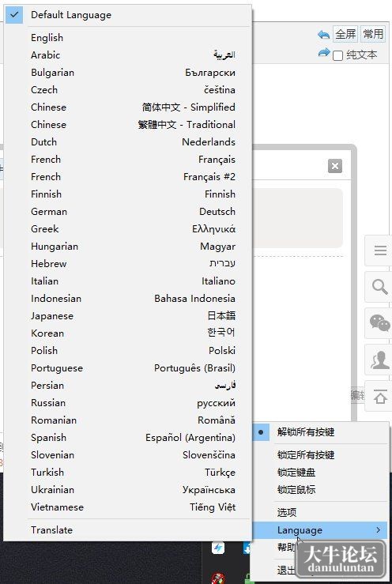Expand the Language submenu arrow
Image resolution: width=392 pixels, height=584 pixels.
coord(379,529)
